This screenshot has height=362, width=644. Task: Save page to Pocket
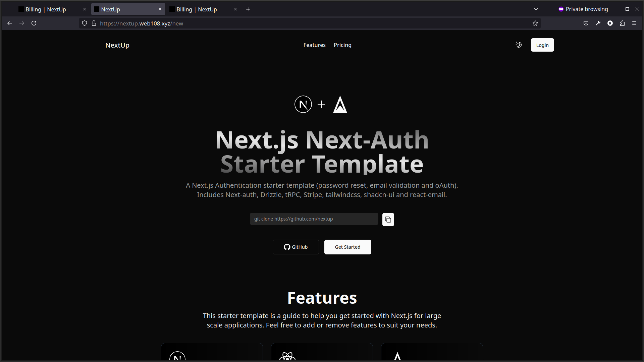pyautogui.click(x=586, y=23)
